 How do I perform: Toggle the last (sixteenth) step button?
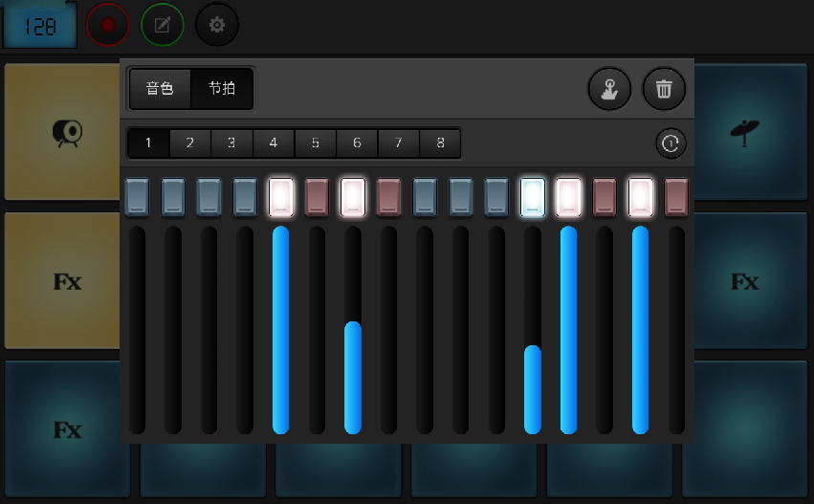pos(676,196)
